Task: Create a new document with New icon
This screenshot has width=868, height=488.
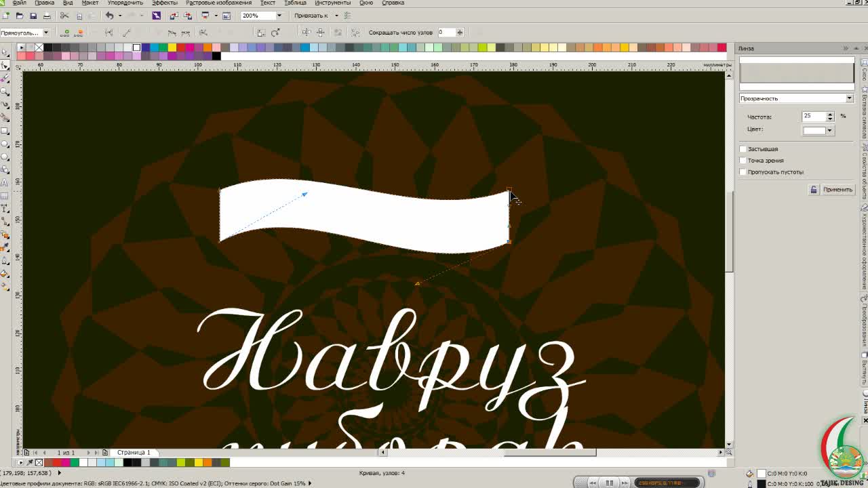Action: pyautogui.click(x=5, y=15)
